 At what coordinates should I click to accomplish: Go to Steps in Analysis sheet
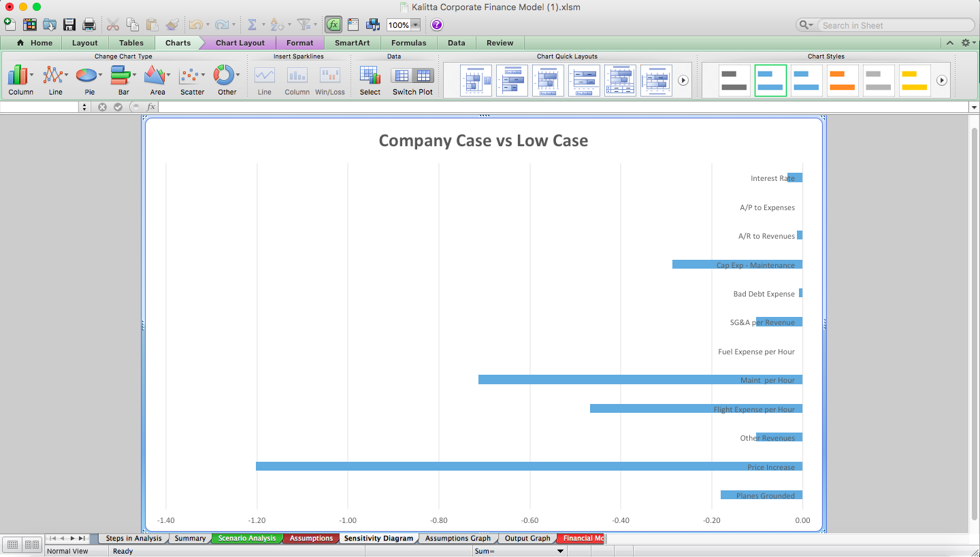(x=133, y=538)
